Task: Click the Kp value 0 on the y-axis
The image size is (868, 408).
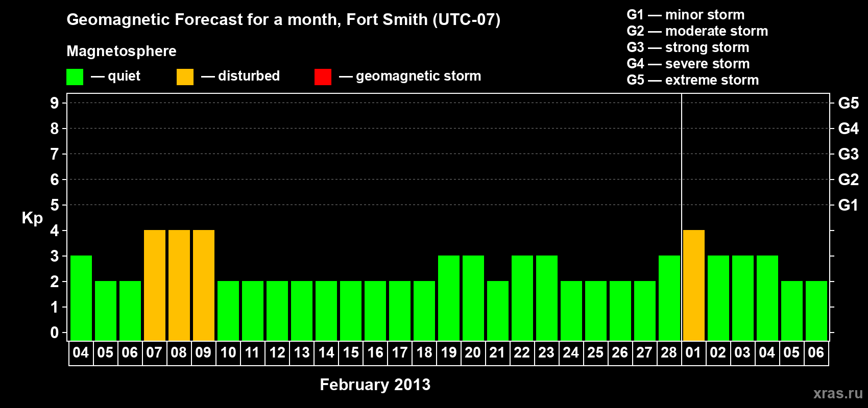Action: (x=54, y=333)
